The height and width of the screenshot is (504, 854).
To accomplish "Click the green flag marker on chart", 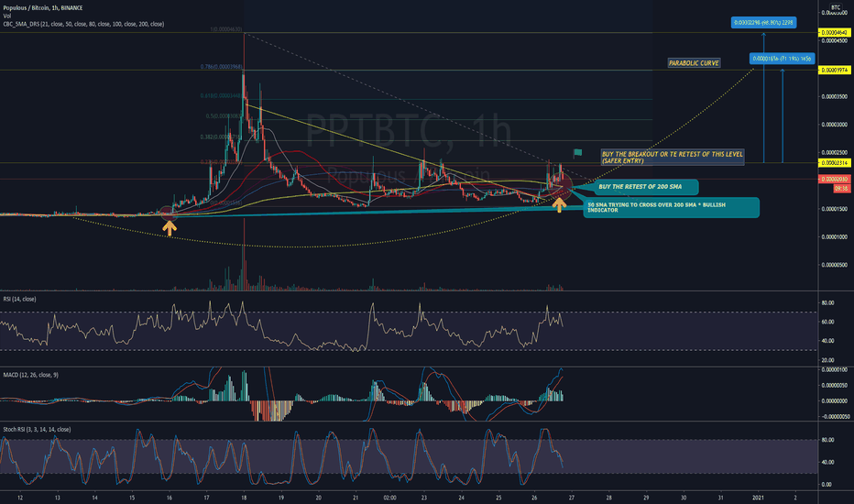I will click(577, 153).
